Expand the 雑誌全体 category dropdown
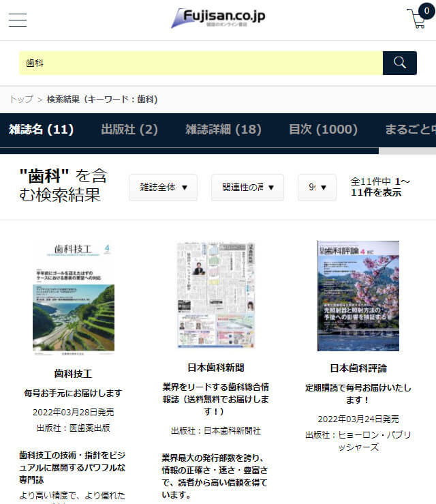 tap(163, 188)
